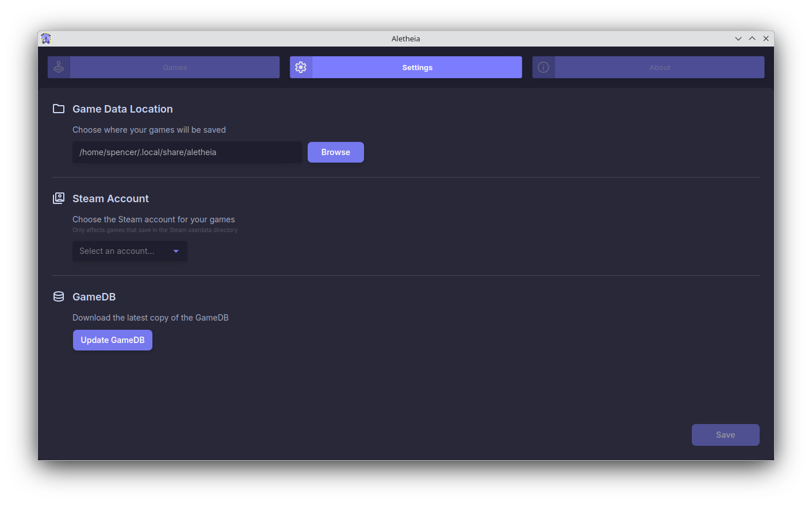Click 'Choose the Steam account for your games' text
This screenshot has height=505, width=812.
[154, 219]
